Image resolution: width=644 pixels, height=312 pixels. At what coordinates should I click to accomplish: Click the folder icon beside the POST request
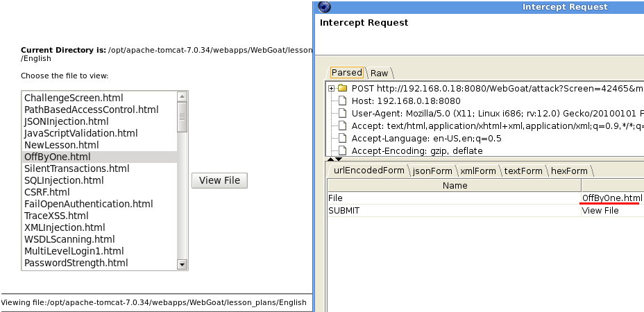tap(342, 89)
